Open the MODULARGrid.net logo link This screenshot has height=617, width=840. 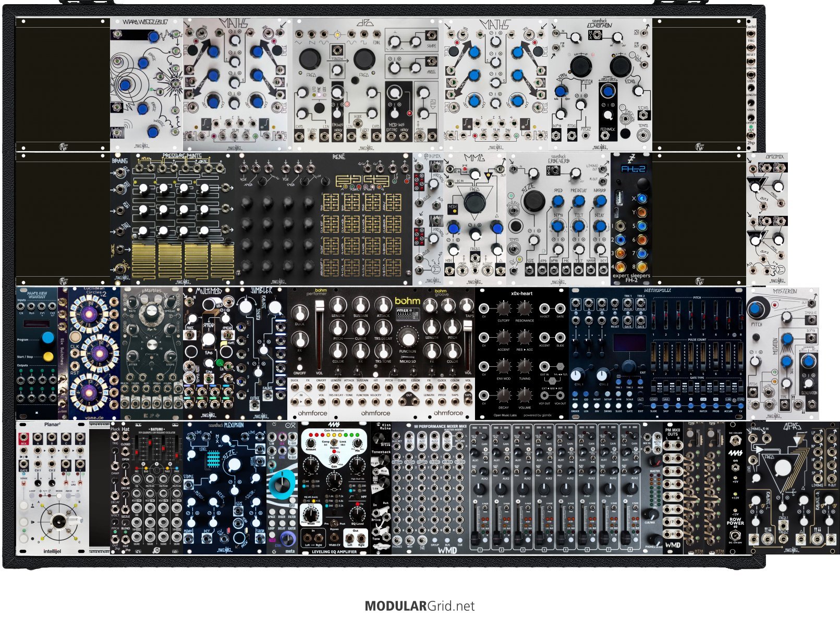[420, 606]
